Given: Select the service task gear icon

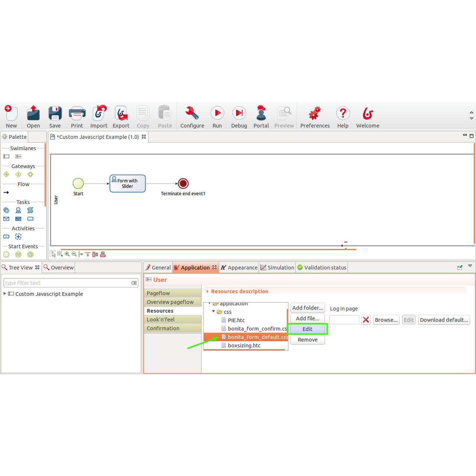Looking at the screenshot, I should [6, 210].
